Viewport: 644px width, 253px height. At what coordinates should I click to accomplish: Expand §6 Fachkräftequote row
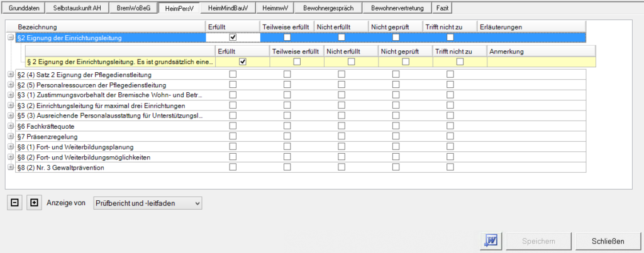click(11, 126)
